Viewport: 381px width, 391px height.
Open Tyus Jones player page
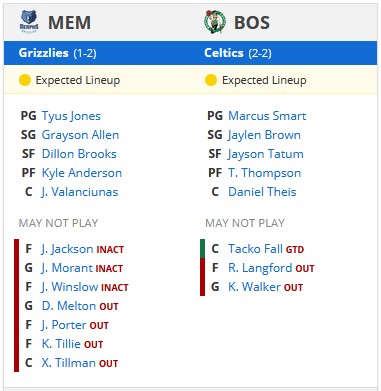pyautogui.click(x=71, y=116)
